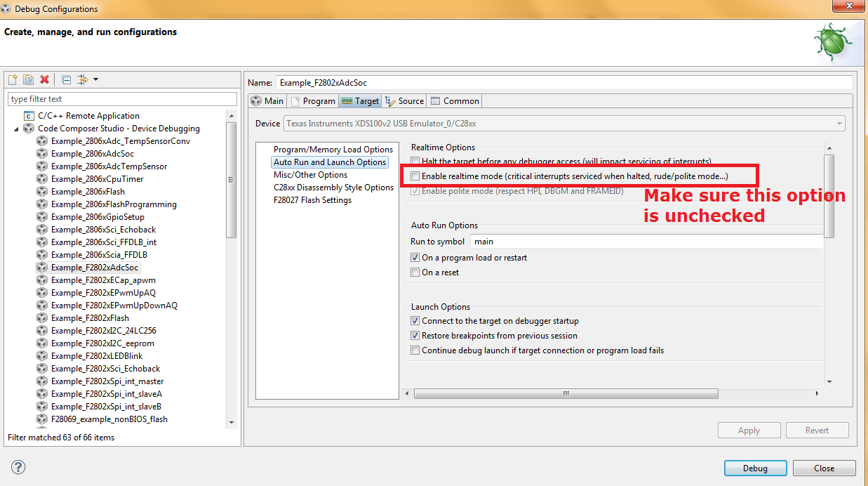Viewport: 868px width, 486px height.
Task: Click the icon beside Example_F2802xLEDBlink
Action: (42, 356)
